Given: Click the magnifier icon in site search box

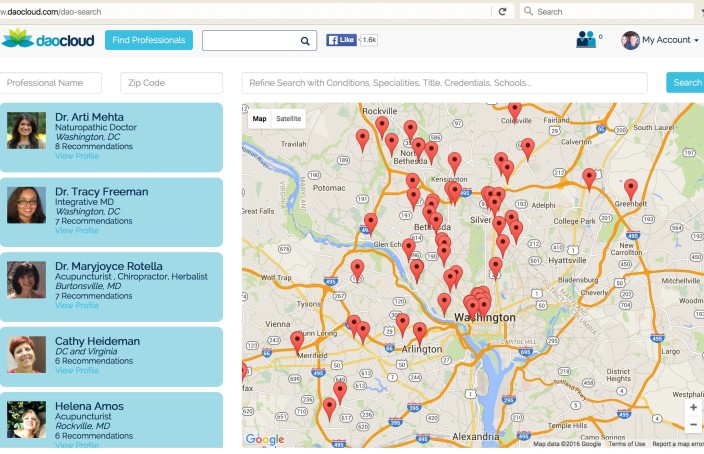Looking at the screenshot, I should tap(305, 41).
